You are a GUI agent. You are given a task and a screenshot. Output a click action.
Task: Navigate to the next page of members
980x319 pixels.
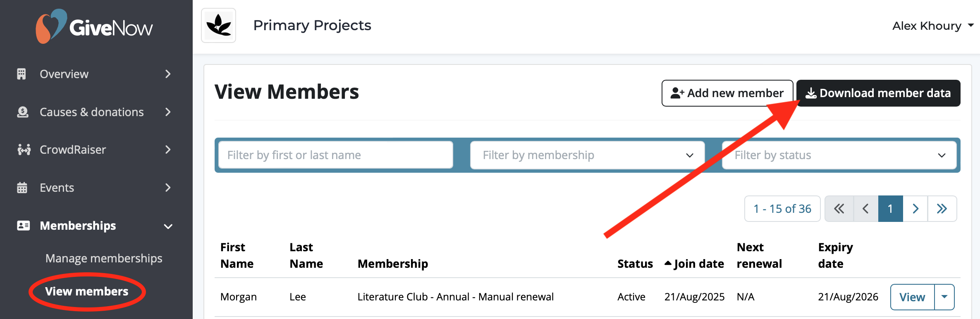coord(915,209)
